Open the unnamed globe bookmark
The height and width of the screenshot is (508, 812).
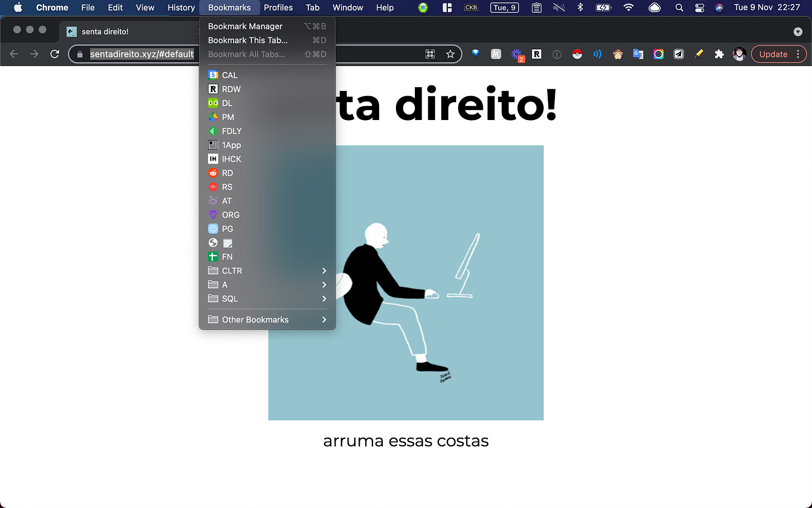267,242
